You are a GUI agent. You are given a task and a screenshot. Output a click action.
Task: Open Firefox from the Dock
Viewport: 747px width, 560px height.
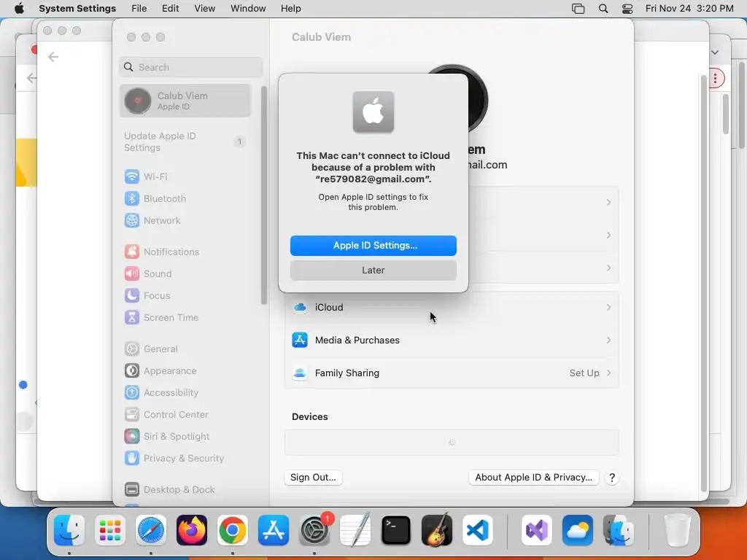pyautogui.click(x=192, y=530)
